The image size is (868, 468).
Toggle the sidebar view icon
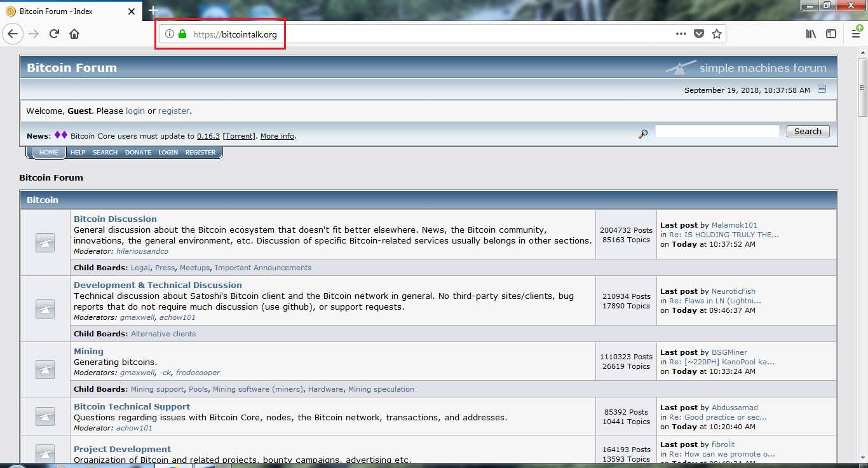pos(831,34)
